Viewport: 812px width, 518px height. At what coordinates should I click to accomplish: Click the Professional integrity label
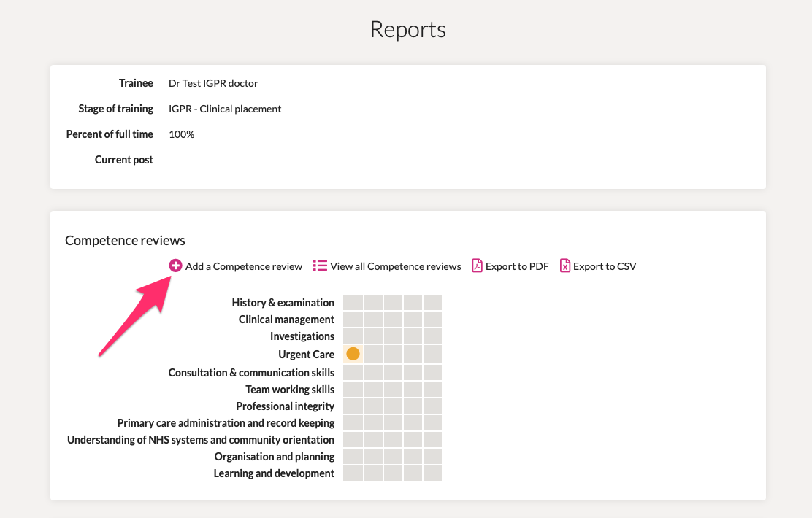285,406
